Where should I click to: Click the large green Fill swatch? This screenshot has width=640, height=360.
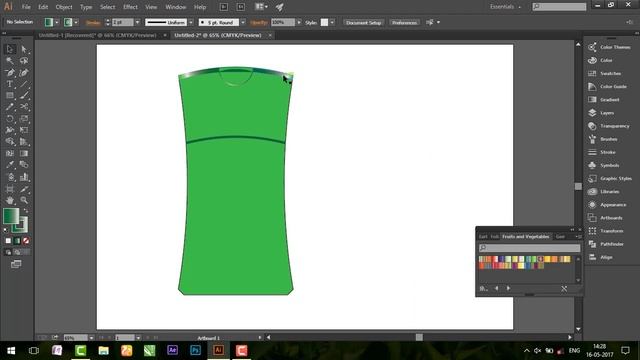(x=11, y=216)
